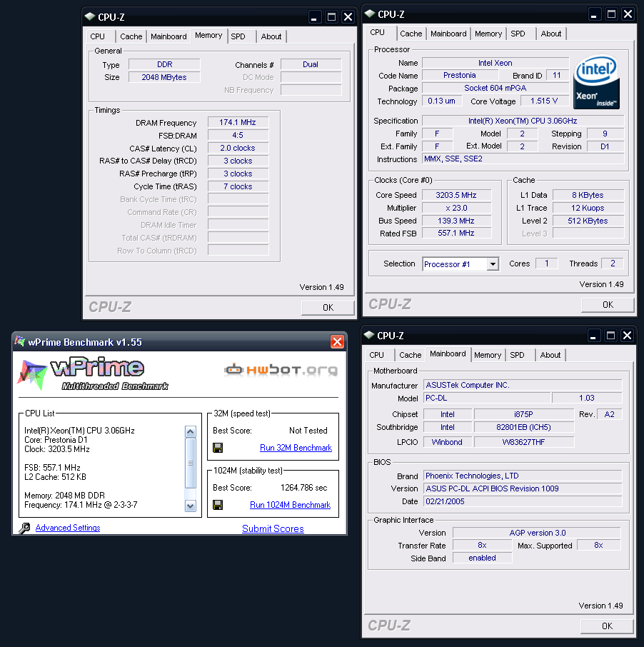The height and width of the screenshot is (647, 644).
Task: Open About tab in top-right CPU-Z window
Action: (551, 34)
